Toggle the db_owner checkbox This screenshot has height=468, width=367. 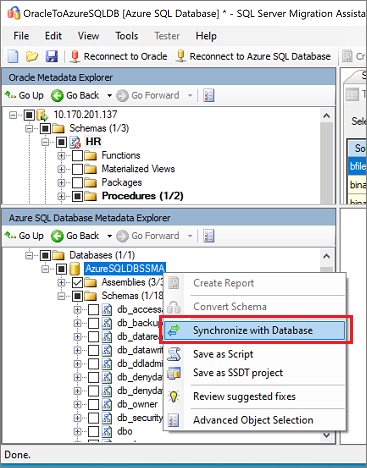93,404
